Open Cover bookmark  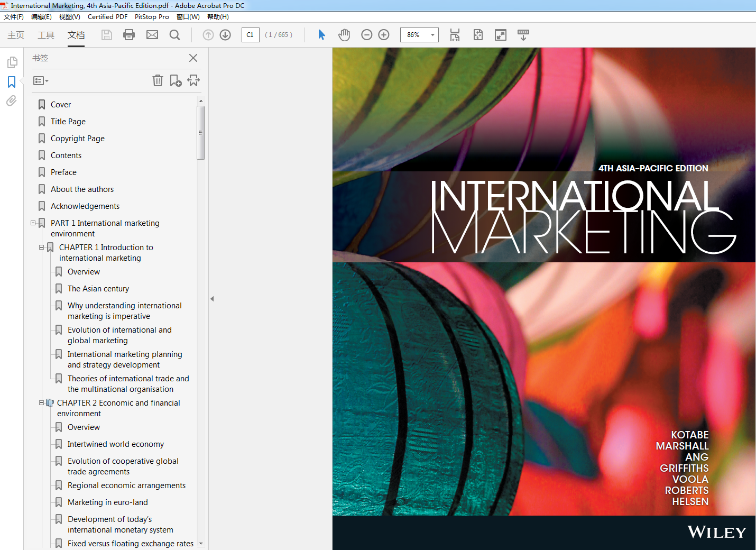pyautogui.click(x=61, y=105)
